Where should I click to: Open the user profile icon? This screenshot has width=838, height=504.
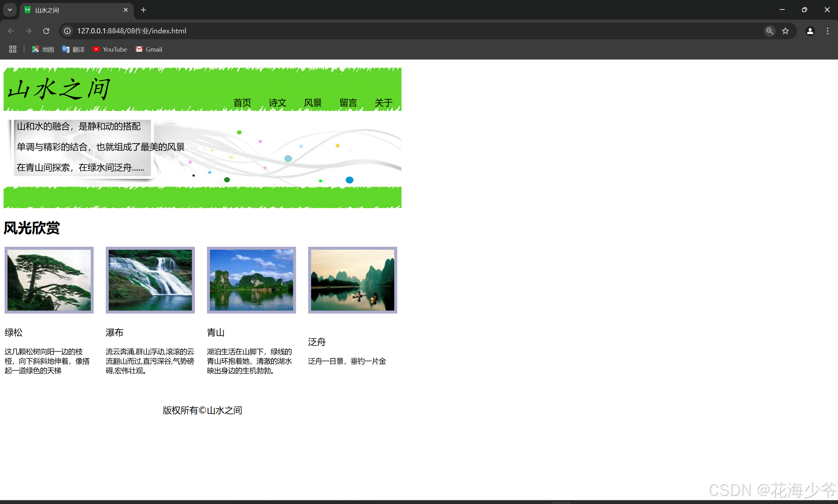click(810, 31)
